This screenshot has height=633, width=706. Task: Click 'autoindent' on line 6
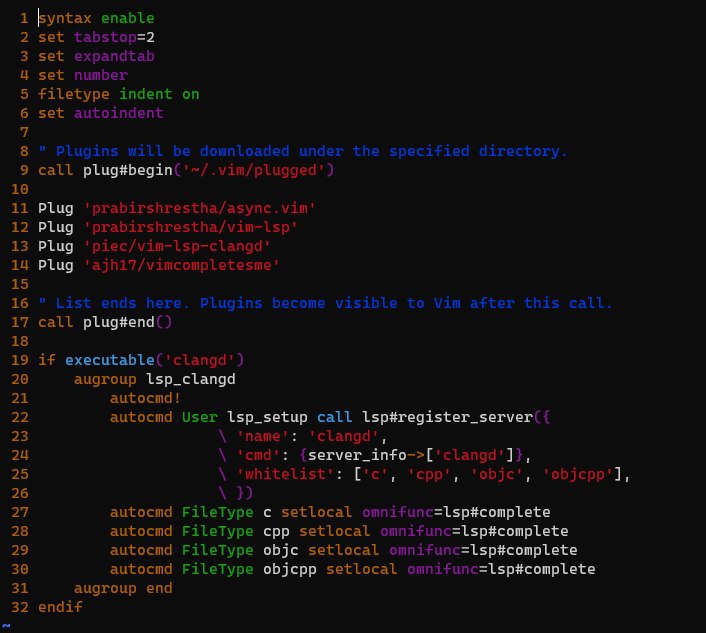119,113
